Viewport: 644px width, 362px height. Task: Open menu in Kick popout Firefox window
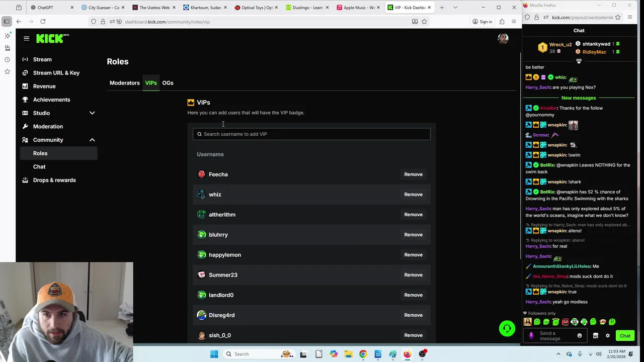[x=630, y=17]
